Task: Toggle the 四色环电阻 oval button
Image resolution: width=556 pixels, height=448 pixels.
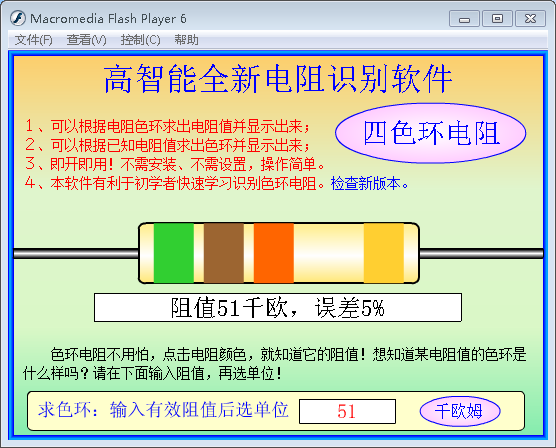Action: 430,133
